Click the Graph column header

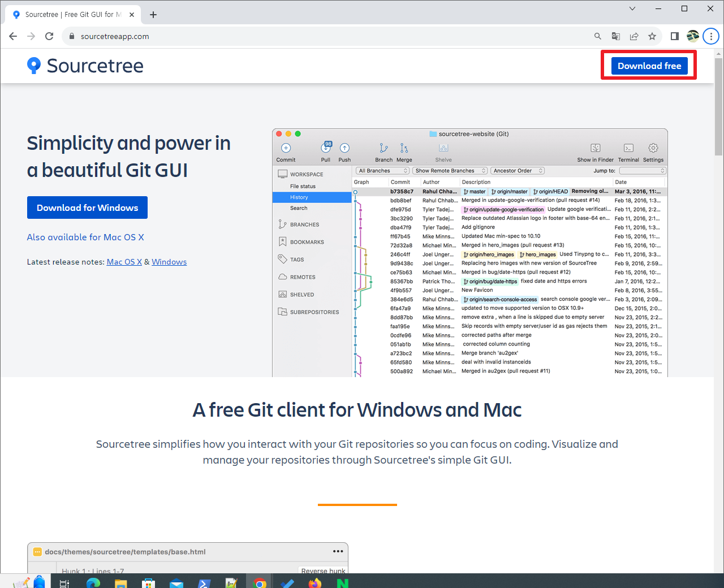click(361, 182)
